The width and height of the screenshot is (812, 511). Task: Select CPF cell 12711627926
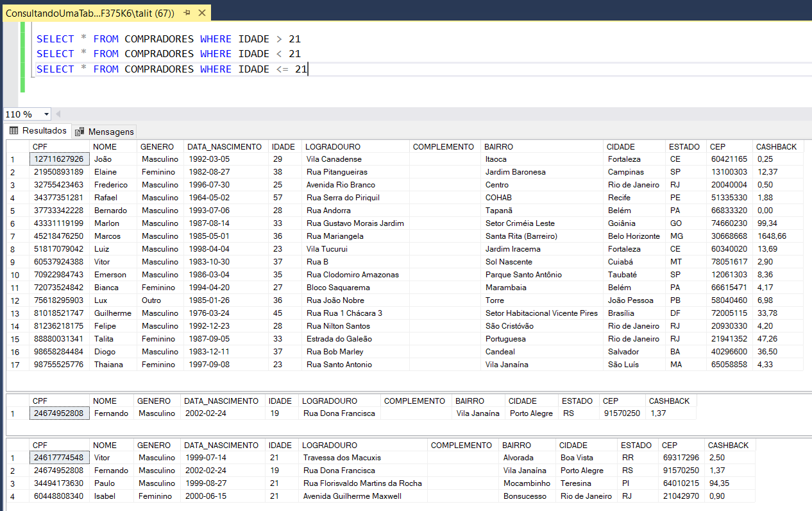(x=59, y=159)
